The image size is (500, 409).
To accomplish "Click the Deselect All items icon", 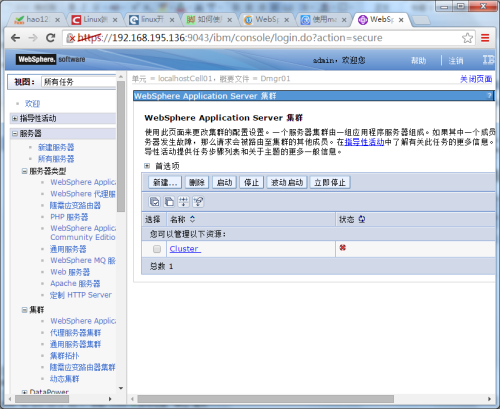I will coord(169,202).
